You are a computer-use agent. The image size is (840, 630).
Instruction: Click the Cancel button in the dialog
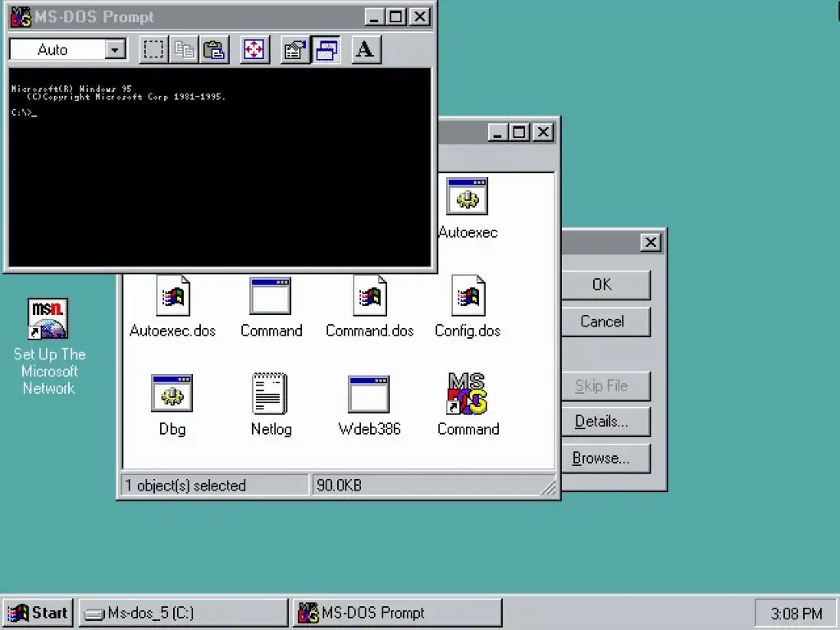pos(601,322)
